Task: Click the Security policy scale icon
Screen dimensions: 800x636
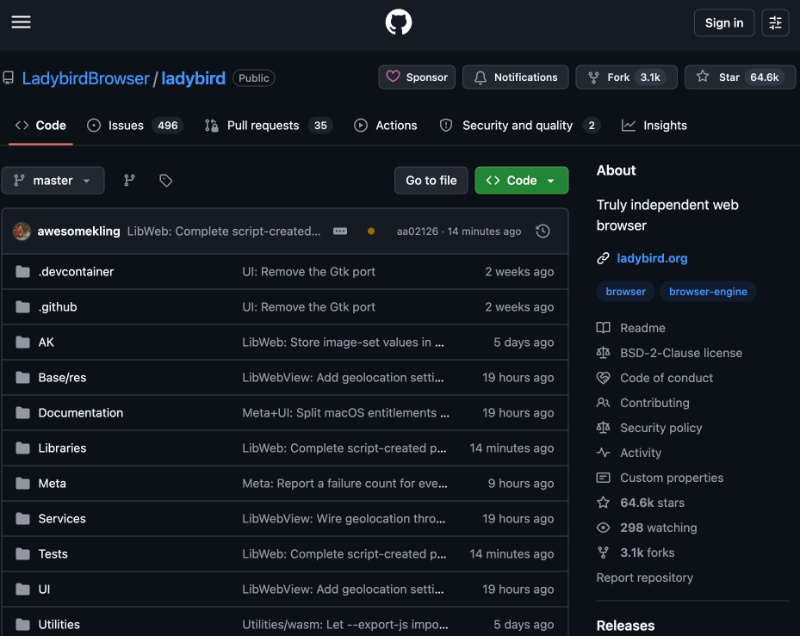Action: [x=603, y=427]
